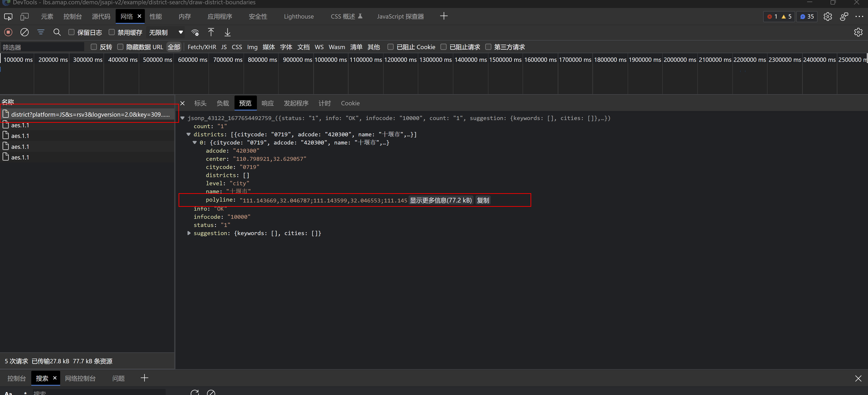This screenshot has width=868, height=395.
Task: Expand the suggestion object node
Action: 189,233
